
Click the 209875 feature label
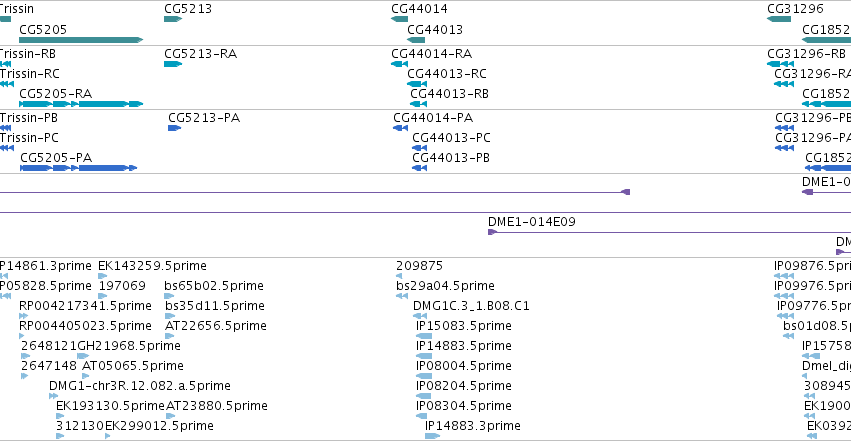[x=420, y=266]
